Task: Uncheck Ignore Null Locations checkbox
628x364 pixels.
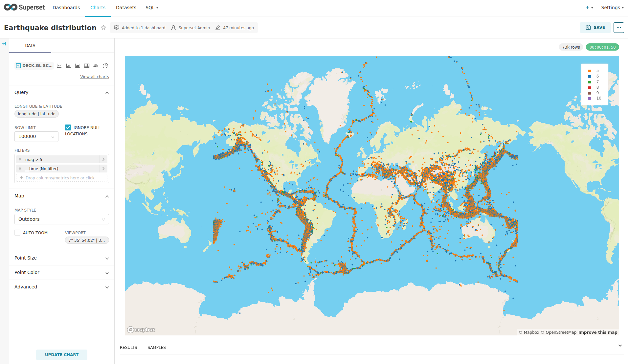Action: point(68,127)
